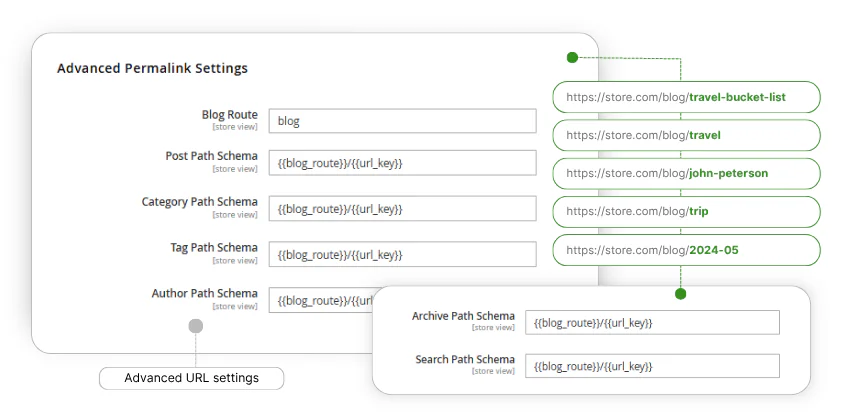Open the 2024-05 archive URL
The width and height of the screenshot is (850, 420).
coord(686,250)
